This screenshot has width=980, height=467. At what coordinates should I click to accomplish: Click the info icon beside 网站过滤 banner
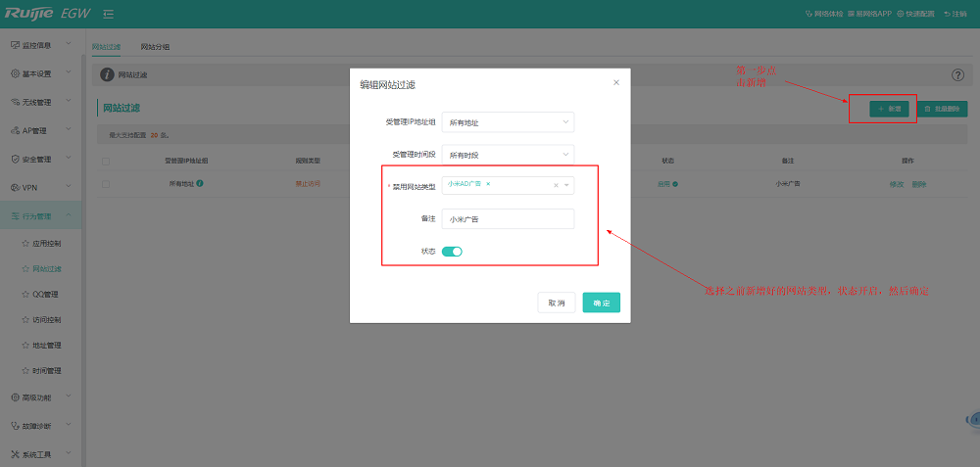(x=108, y=75)
